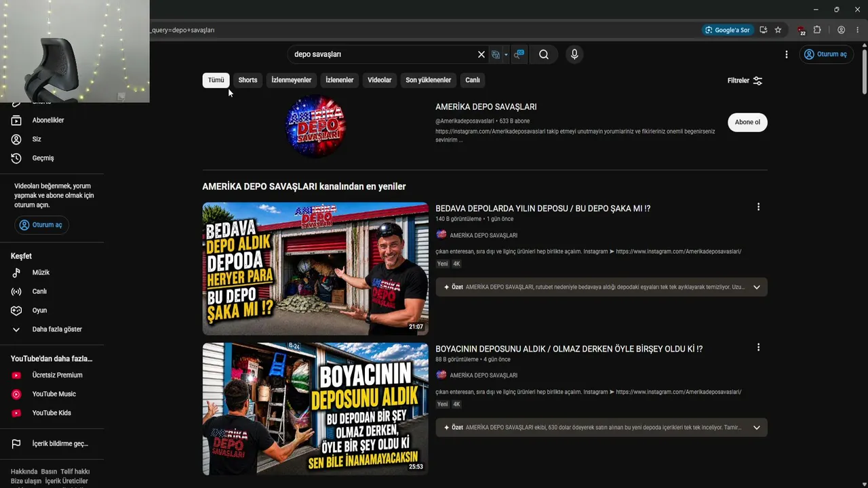Expand the Özet summary for BEDAVA DEPOLARDA video
The image size is (868, 488).
(756, 287)
